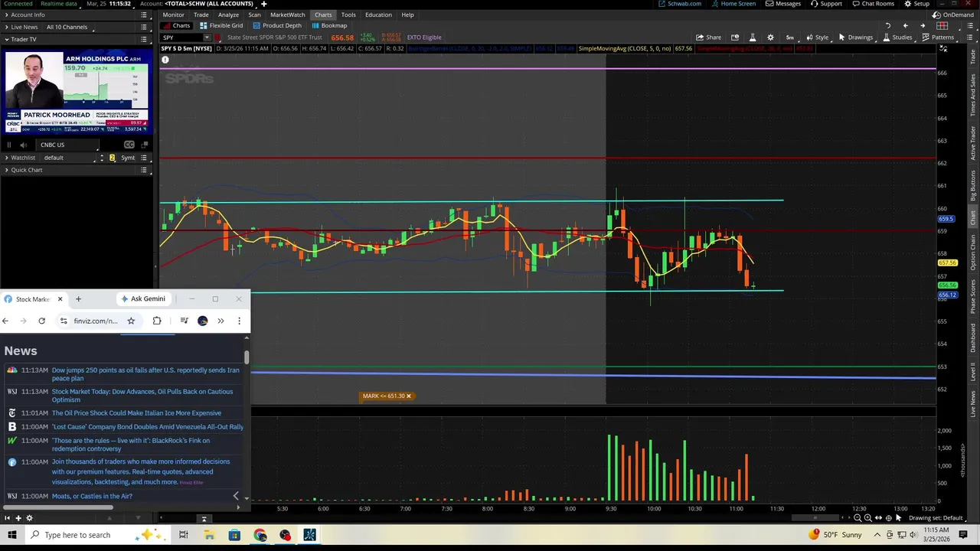Open headline 'Dow jumps 250 points' in Finviz
Image resolution: width=980 pixels, height=551 pixels.
tap(145, 374)
